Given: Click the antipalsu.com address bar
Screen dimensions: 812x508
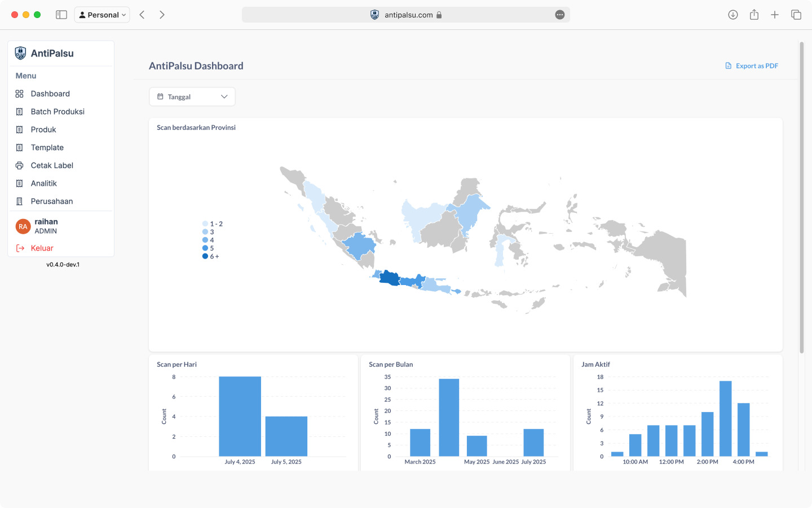Looking at the screenshot, I should pos(406,15).
